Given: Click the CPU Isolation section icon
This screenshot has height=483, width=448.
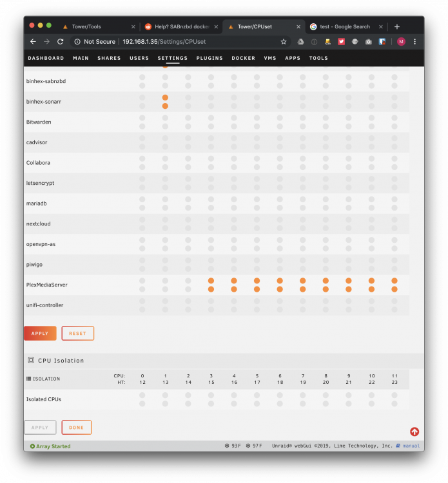Looking at the screenshot, I should click(x=31, y=360).
